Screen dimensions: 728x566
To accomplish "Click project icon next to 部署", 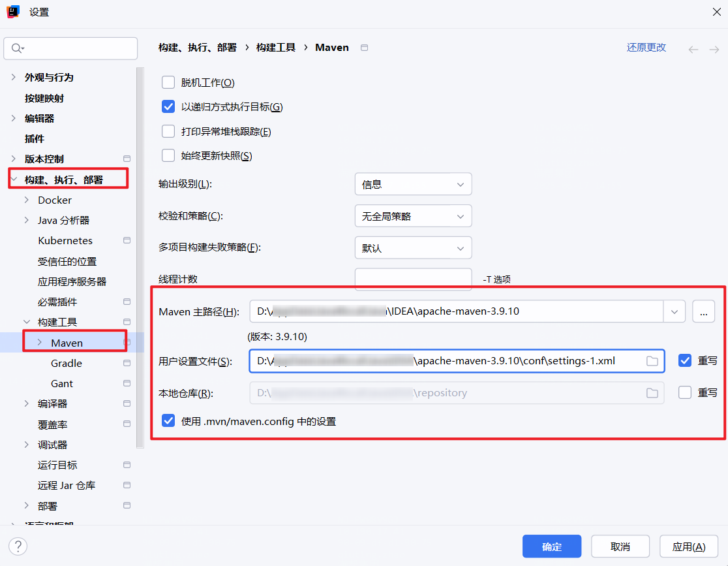I will [127, 505].
